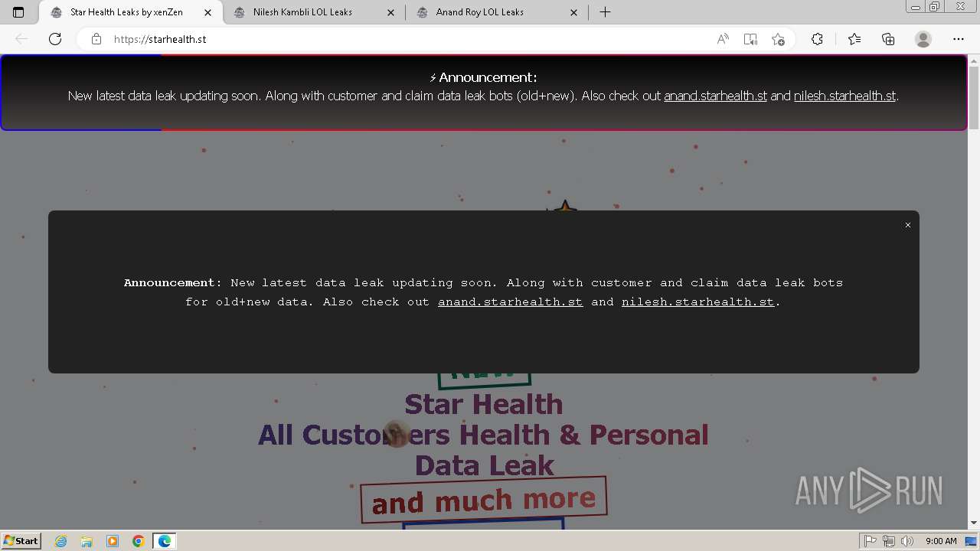980x551 pixels.
Task: Click the 'and much more' banner
Action: [x=484, y=500]
